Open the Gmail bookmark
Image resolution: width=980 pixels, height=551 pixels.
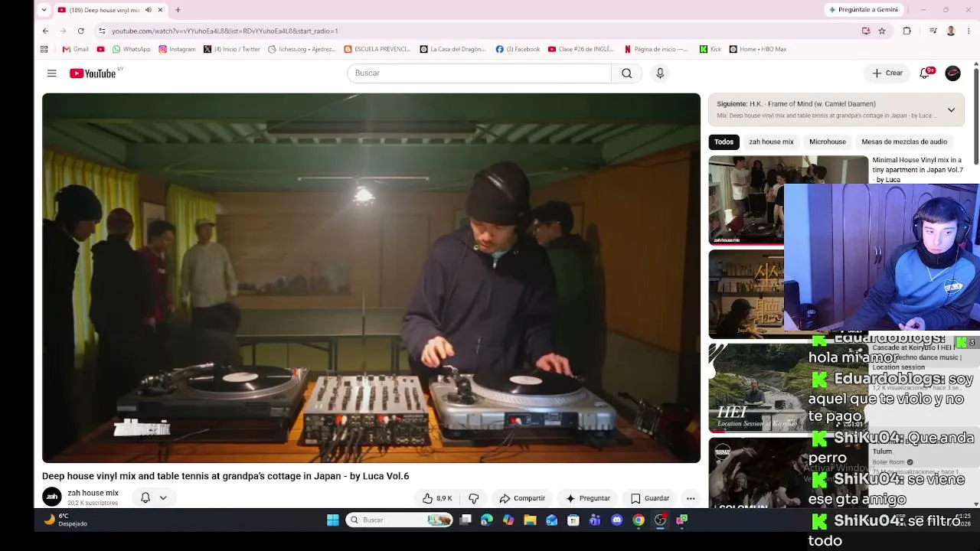point(75,49)
